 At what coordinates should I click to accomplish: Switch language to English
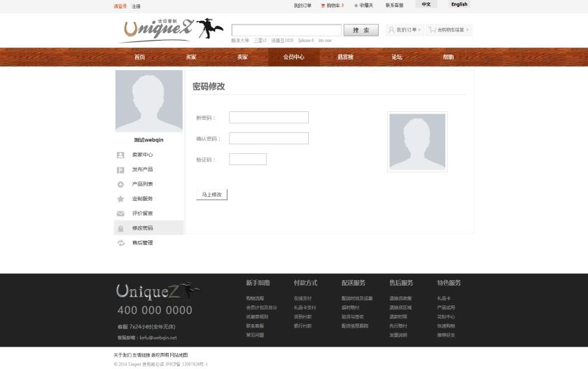[459, 4]
